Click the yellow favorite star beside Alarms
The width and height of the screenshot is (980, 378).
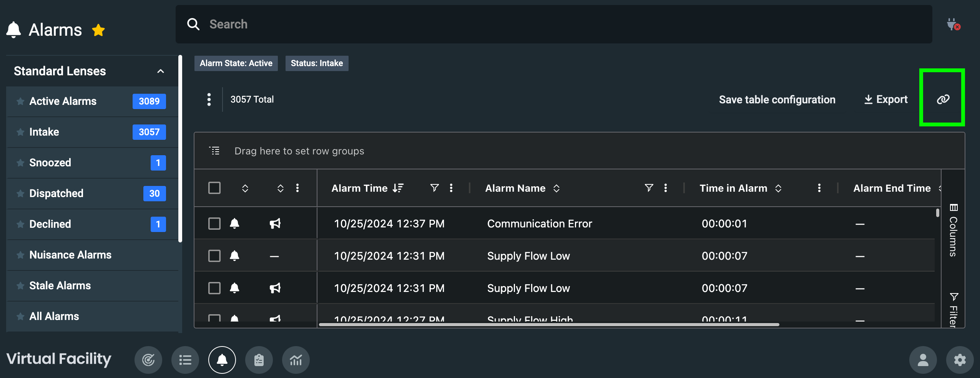(x=98, y=30)
